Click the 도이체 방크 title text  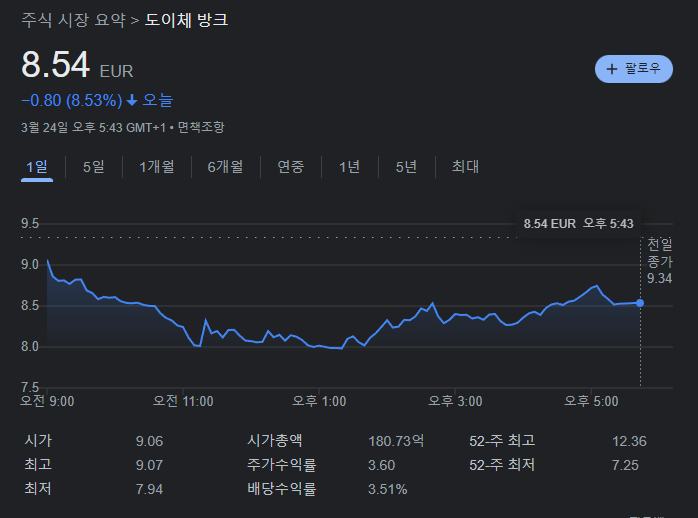pyautogui.click(x=187, y=20)
